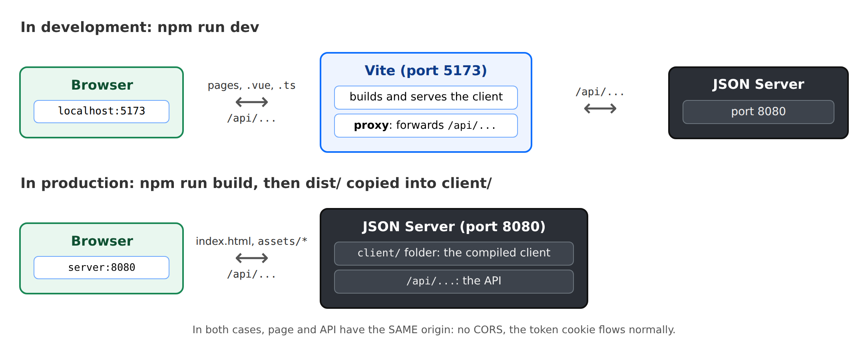Image resolution: width=868 pixels, height=356 pixels.
Task: Click the /api/... label under "pages, .vue, .ts"
Action: [251, 118]
